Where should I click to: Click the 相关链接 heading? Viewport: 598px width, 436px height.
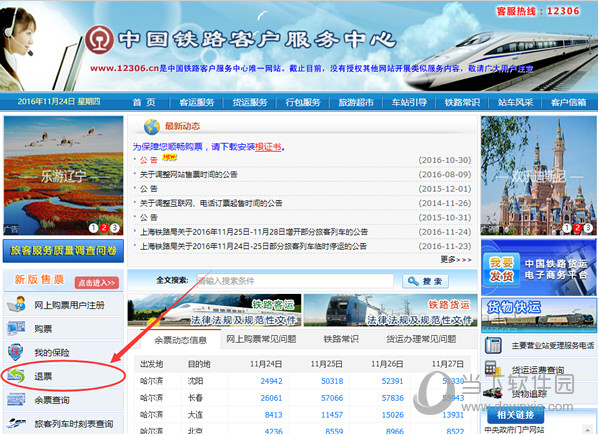[x=515, y=415]
